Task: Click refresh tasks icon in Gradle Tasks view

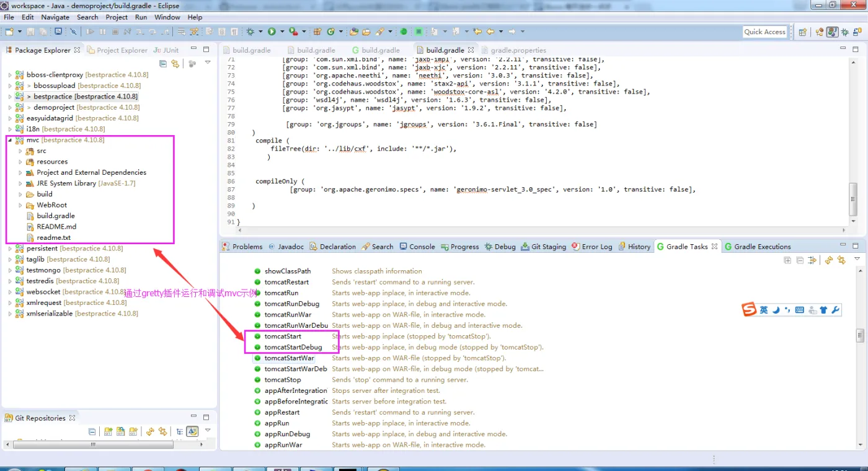Action: pyautogui.click(x=829, y=260)
